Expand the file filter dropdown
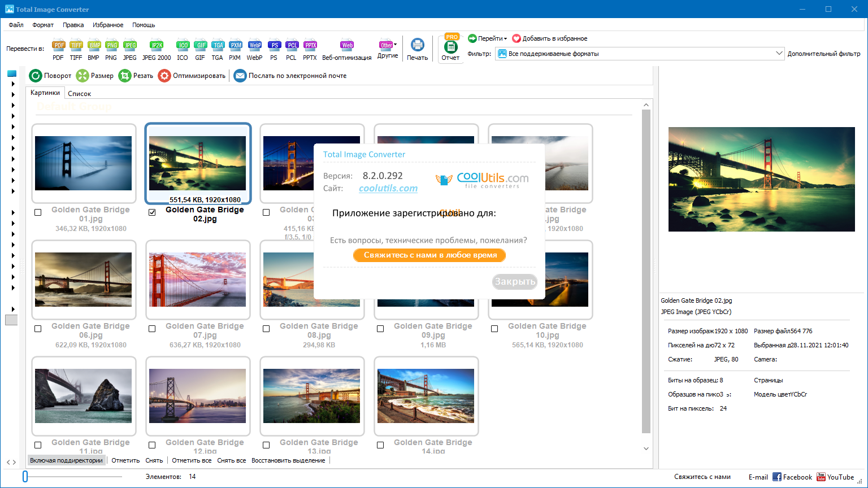Screen dimensions: 868x488 coord(779,54)
